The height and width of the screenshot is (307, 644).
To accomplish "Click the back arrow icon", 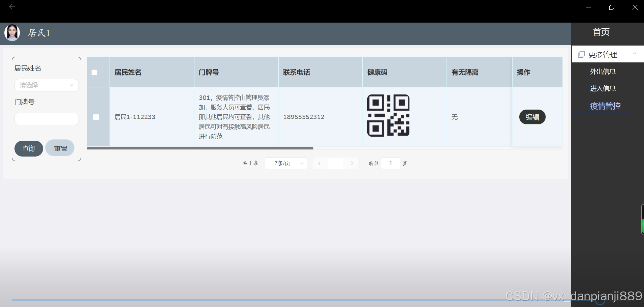I will click(12, 7).
